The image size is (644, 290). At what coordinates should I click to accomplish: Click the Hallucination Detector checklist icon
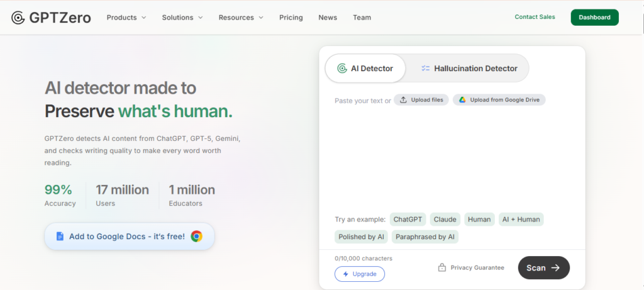click(425, 69)
